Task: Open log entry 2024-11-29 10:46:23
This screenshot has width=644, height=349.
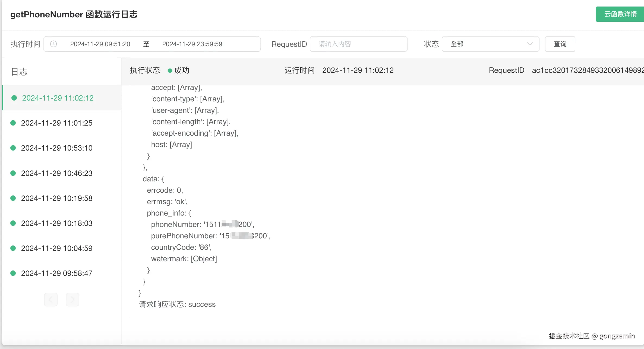Action: point(57,173)
